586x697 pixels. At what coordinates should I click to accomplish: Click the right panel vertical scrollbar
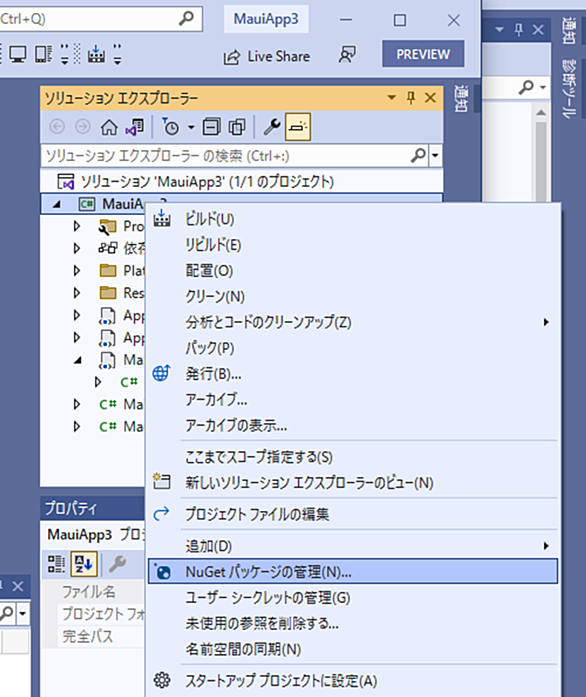pyautogui.click(x=541, y=160)
